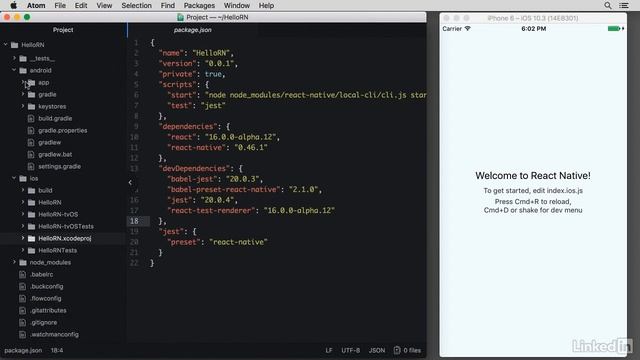The image size is (640, 360).
Task: Click the HelloRN-tvOS folder icon
Action: pos(31,214)
